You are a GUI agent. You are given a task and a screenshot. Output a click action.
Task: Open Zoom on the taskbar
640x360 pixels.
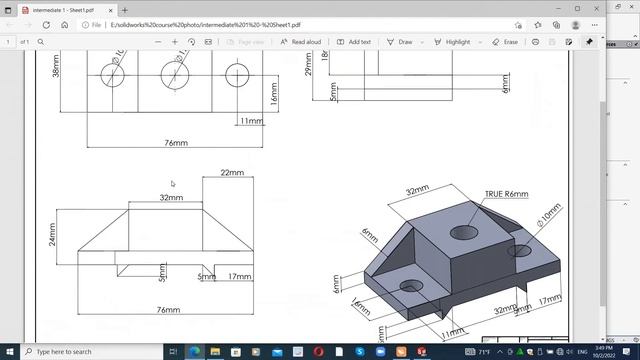pos(380,351)
